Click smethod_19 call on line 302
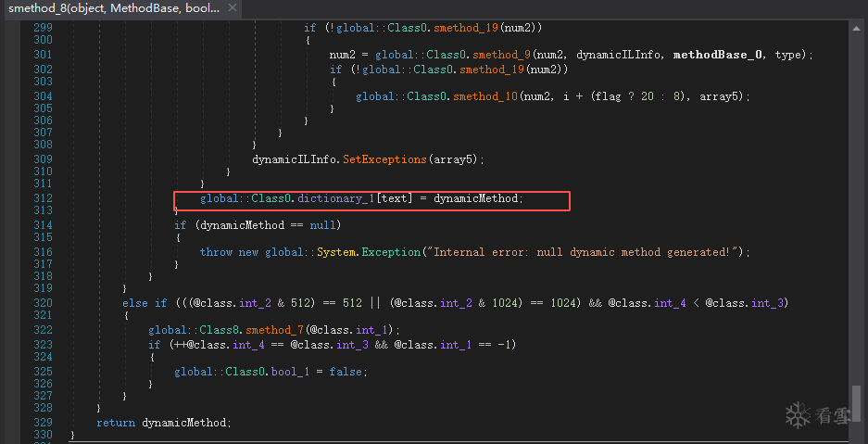868x444 pixels. [492, 70]
